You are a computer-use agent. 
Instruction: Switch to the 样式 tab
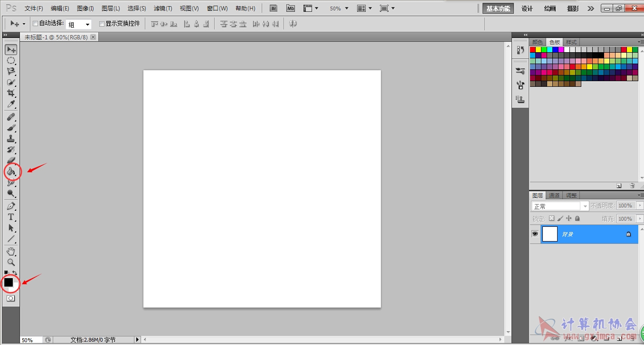(571, 42)
